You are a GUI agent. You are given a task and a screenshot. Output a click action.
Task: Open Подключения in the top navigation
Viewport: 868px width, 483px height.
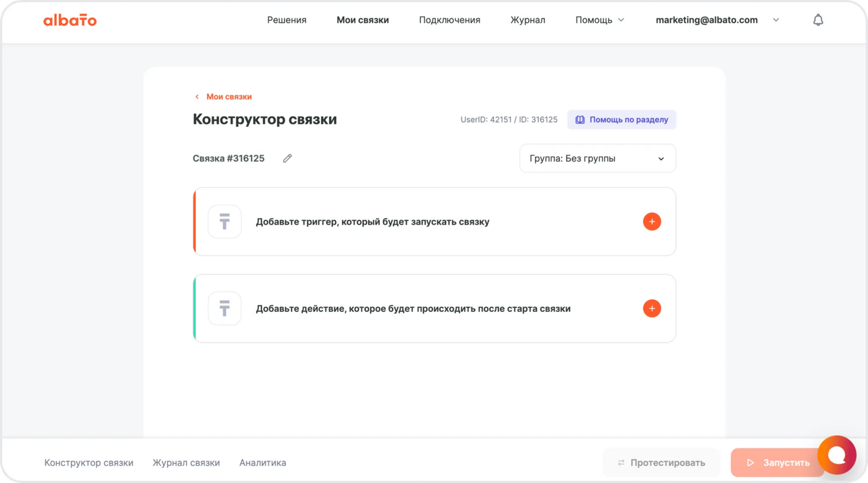click(x=449, y=20)
